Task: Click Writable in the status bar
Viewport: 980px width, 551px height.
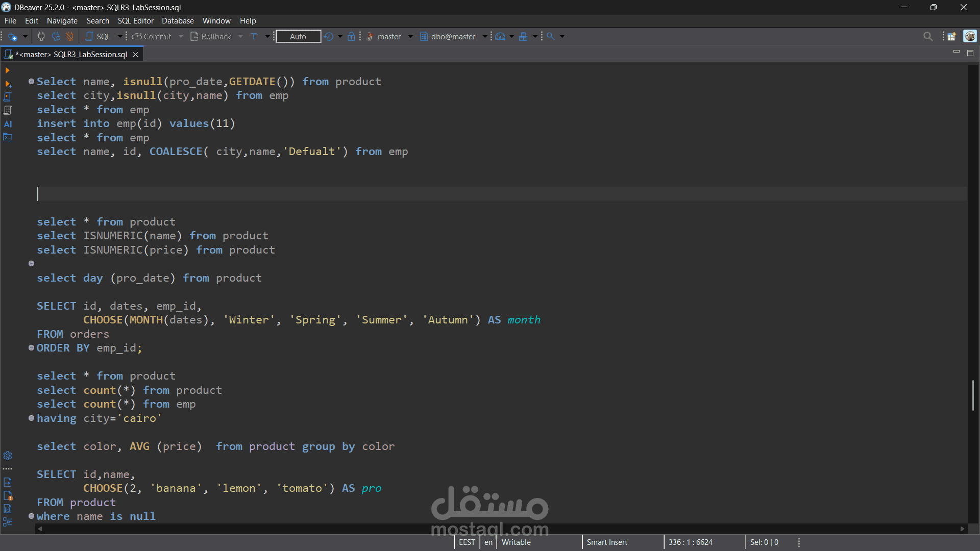Action: (x=516, y=542)
